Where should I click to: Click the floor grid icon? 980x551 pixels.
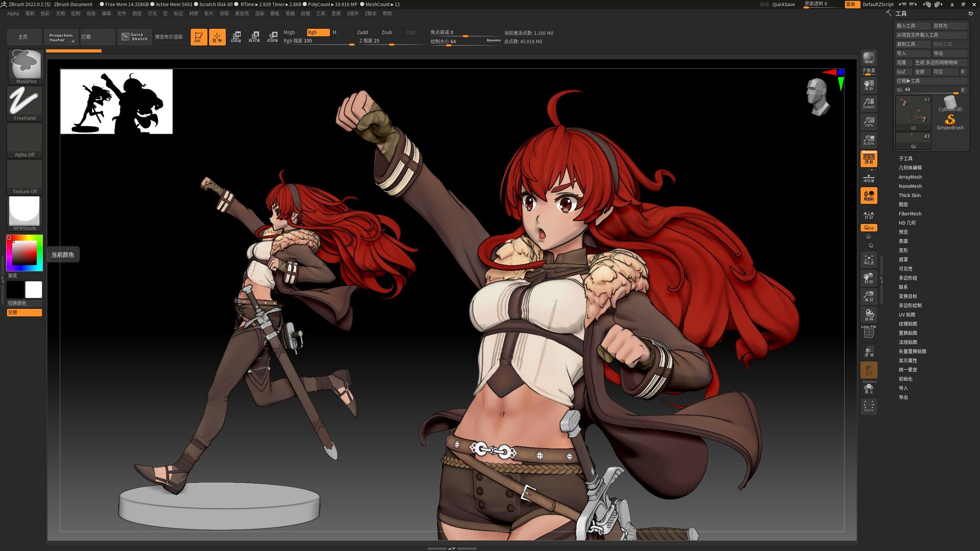(869, 177)
